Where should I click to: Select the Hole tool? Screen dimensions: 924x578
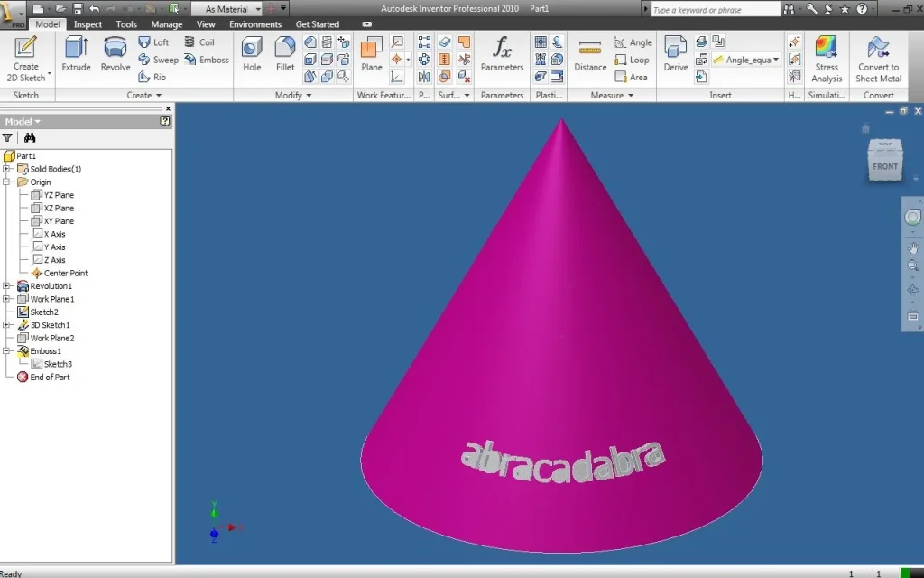252,53
